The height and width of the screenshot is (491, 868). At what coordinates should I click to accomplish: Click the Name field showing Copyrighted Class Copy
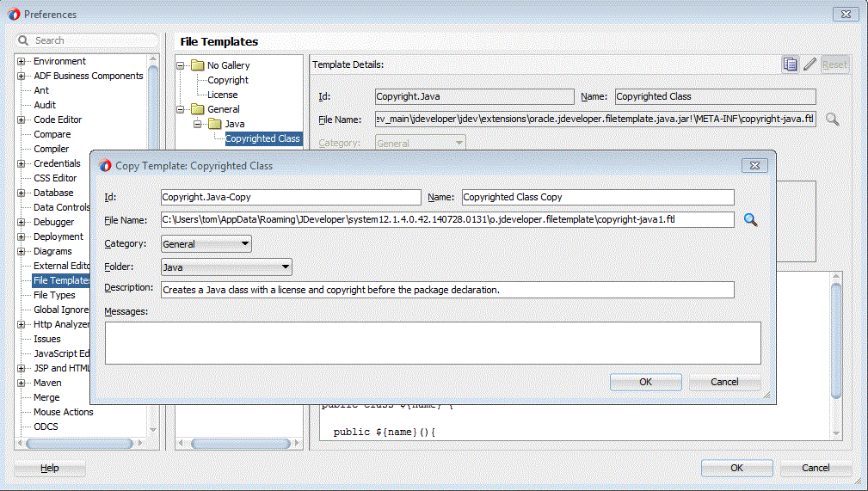[x=598, y=197]
